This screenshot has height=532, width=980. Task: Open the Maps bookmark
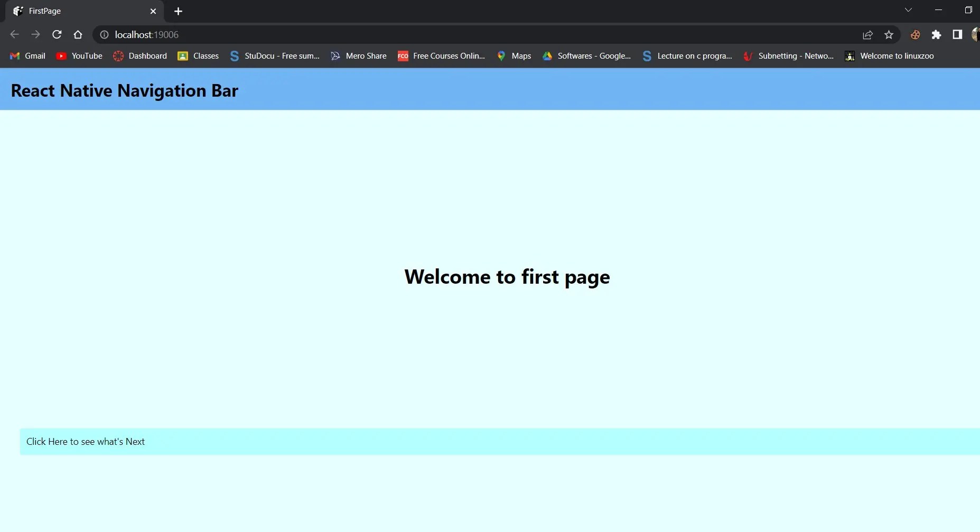point(513,55)
